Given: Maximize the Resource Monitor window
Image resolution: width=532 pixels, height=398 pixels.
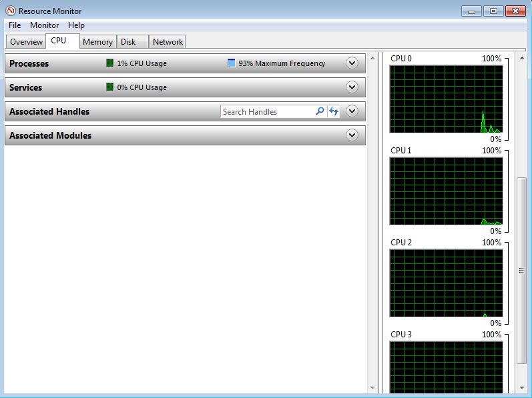Looking at the screenshot, I should (493, 11).
